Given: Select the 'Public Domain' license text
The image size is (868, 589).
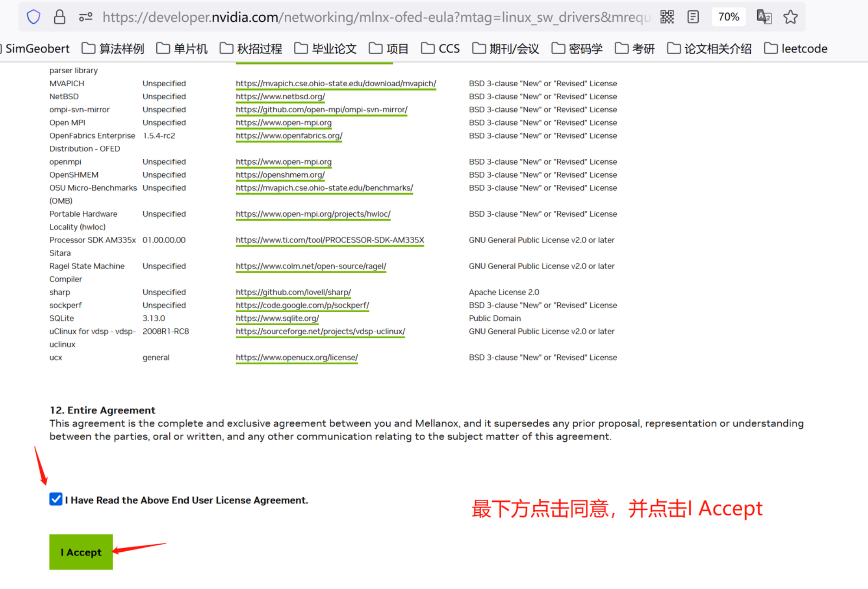Looking at the screenshot, I should [495, 318].
